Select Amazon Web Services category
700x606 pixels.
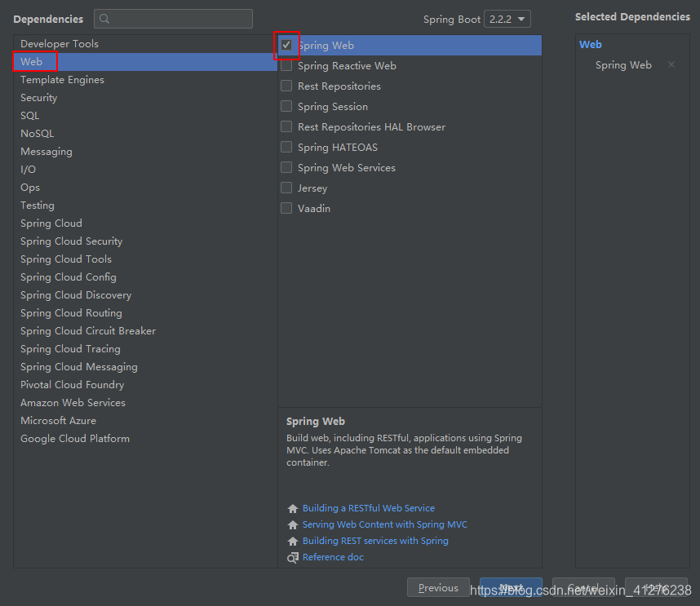pos(145,403)
